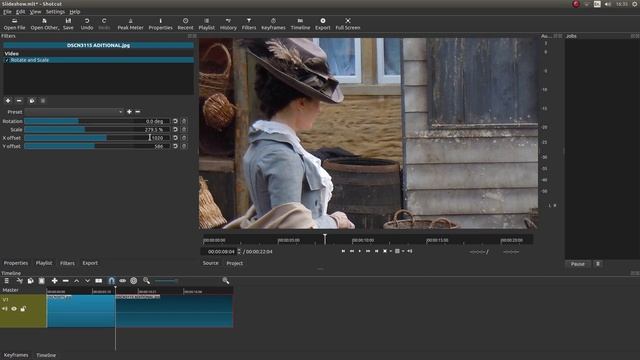The image size is (640, 360).
Task: Reset Scale to default
Action: click(x=176, y=129)
